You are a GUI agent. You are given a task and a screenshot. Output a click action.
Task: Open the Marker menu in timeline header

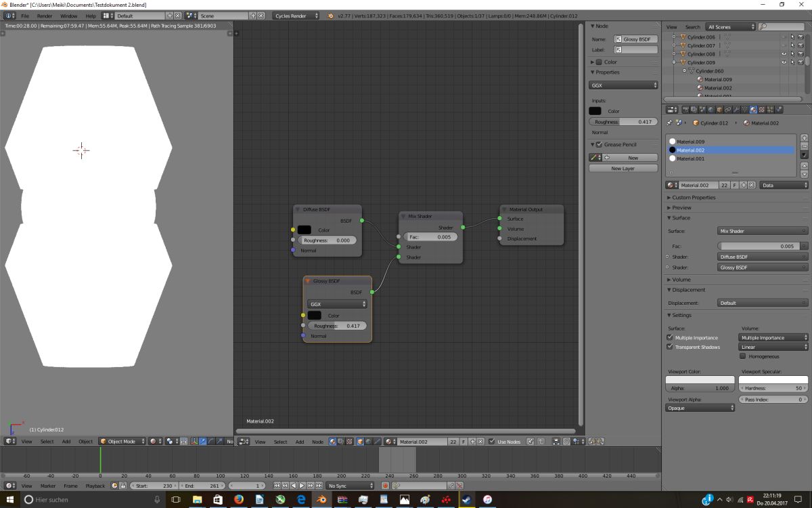coord(48,486)
